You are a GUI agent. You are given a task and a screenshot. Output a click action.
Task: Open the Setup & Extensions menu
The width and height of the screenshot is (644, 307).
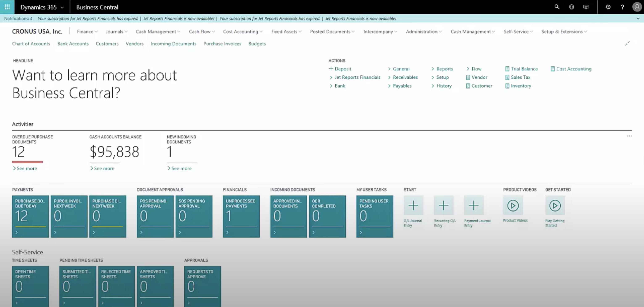point(564,32)
